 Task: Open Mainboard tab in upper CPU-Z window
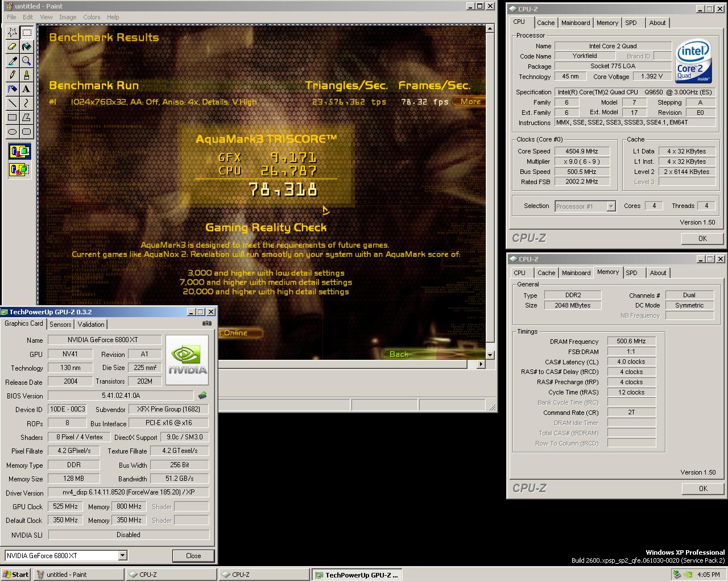point(576,23)
